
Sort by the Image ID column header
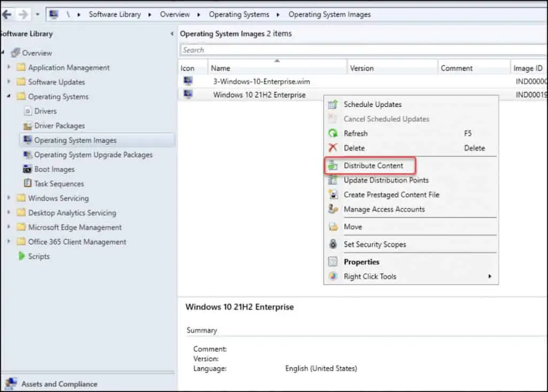tap(529, 68)
